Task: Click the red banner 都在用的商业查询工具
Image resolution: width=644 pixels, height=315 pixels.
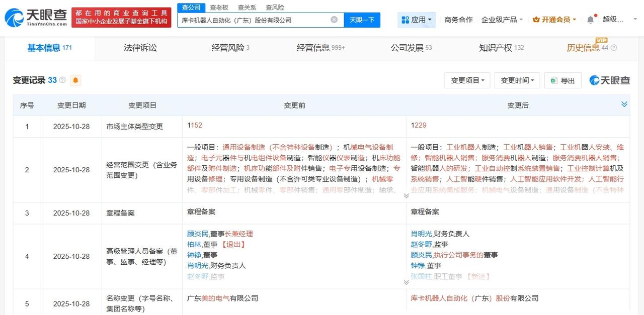Action: (122, 18)
